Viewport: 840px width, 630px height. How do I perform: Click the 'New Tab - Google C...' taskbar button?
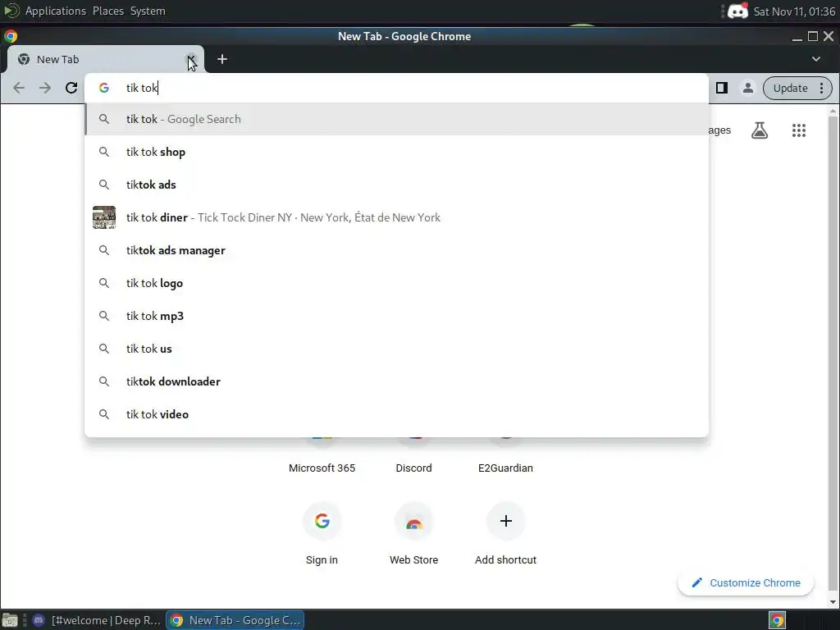pyautogui.click(x=235, y=620)
